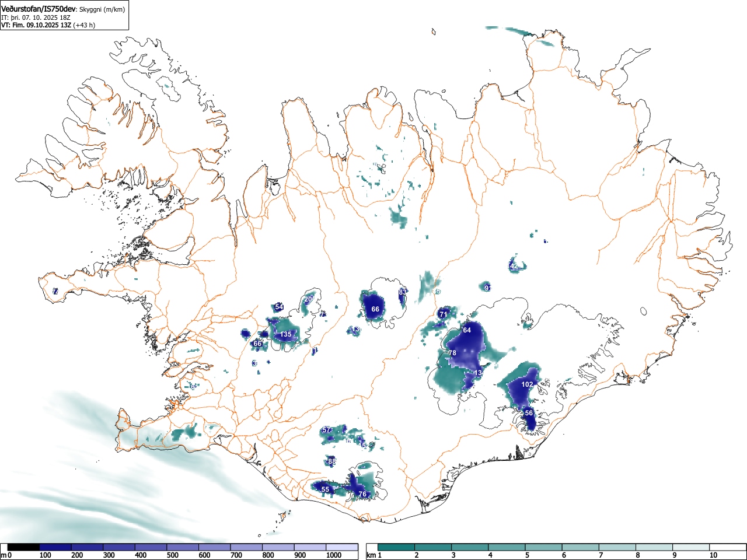Click the '71' visibility value on the map
The image size is (747, 560).
(x=444, y=314)
